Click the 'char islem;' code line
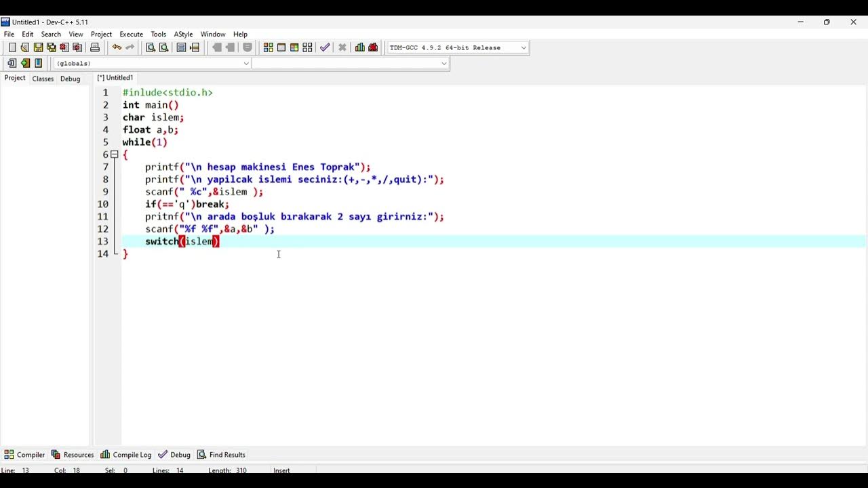Image resolution: width=868 pixels, height=488 pixels. [x=153, y=117]
